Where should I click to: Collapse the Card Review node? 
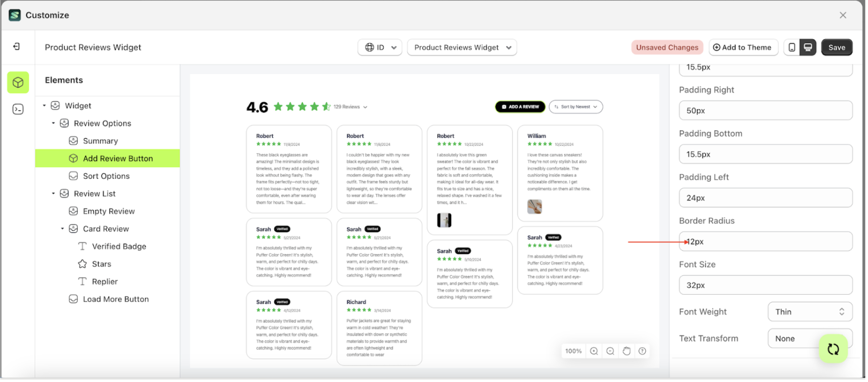(63, 228)
